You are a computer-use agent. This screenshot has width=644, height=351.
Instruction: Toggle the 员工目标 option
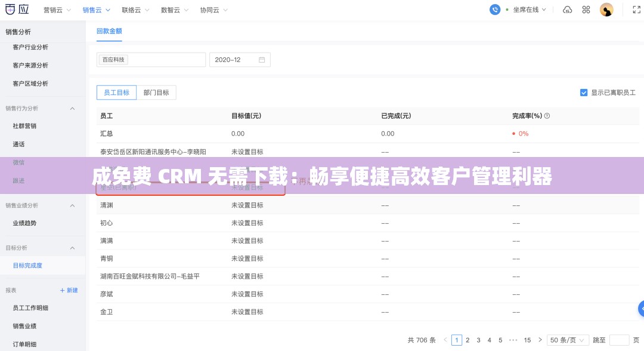(x=116, y=93)
